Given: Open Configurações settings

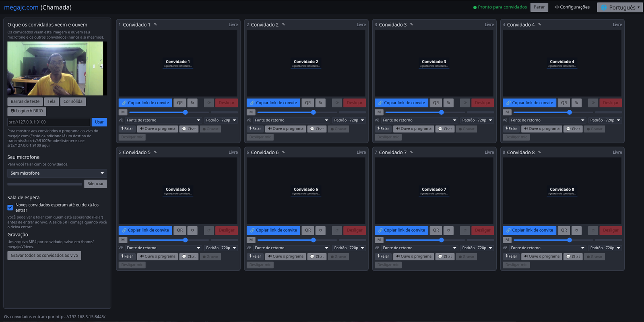Looking at the screenshot, I should [572, 7].
